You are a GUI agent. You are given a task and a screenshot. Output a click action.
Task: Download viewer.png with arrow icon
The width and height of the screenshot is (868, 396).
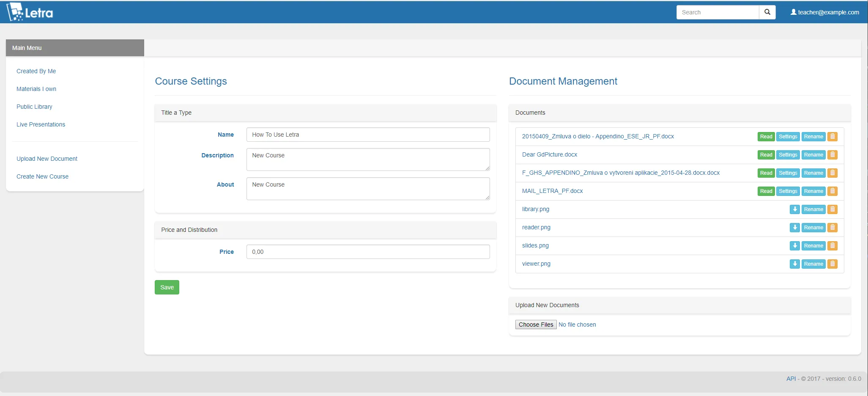(x=795, y=264)
